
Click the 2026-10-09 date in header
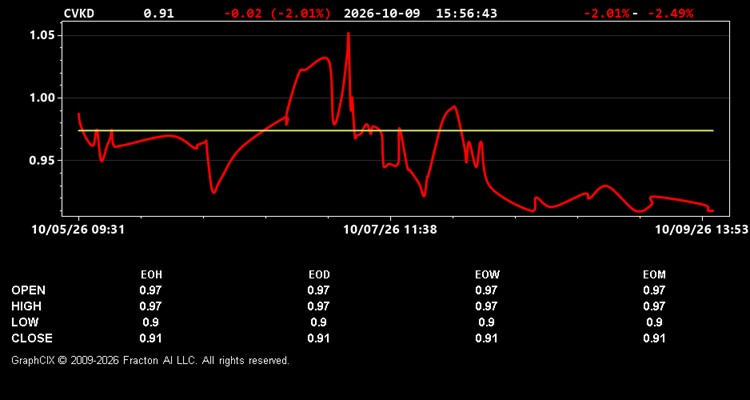382,13
